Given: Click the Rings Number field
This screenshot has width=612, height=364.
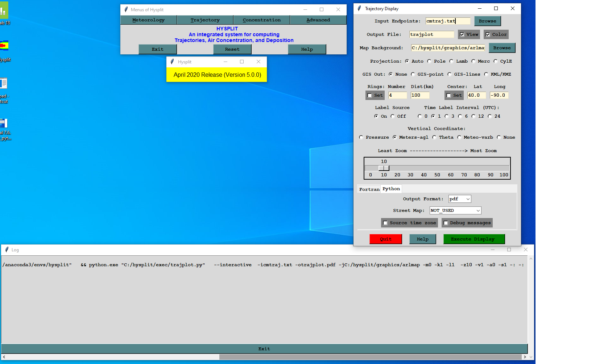Looking at the screenshot, I should click(x=397, y=95).
